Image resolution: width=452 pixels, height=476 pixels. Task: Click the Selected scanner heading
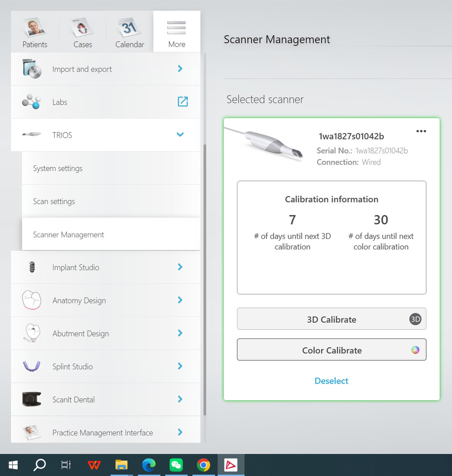coord(265,99)
